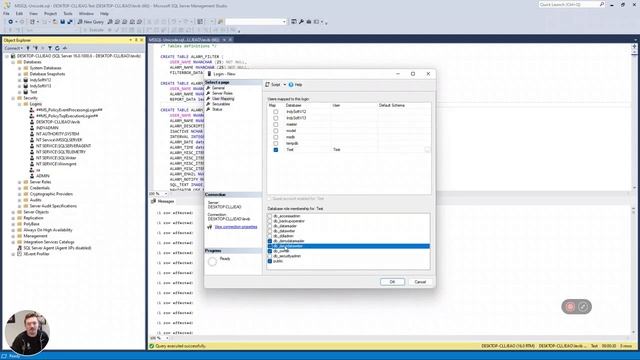Collapse the Security tree node
This screenshot has height=360, width=640.
(x=13, y=98)
